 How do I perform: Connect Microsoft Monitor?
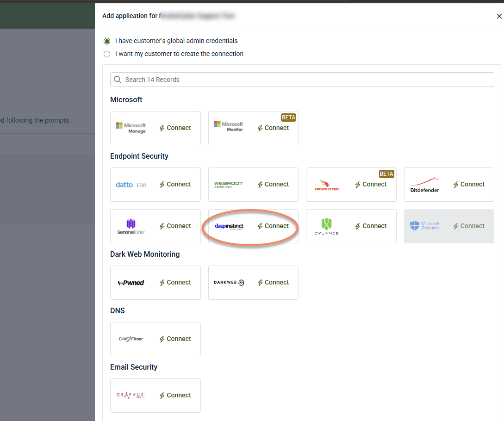(x=273, y=128)
